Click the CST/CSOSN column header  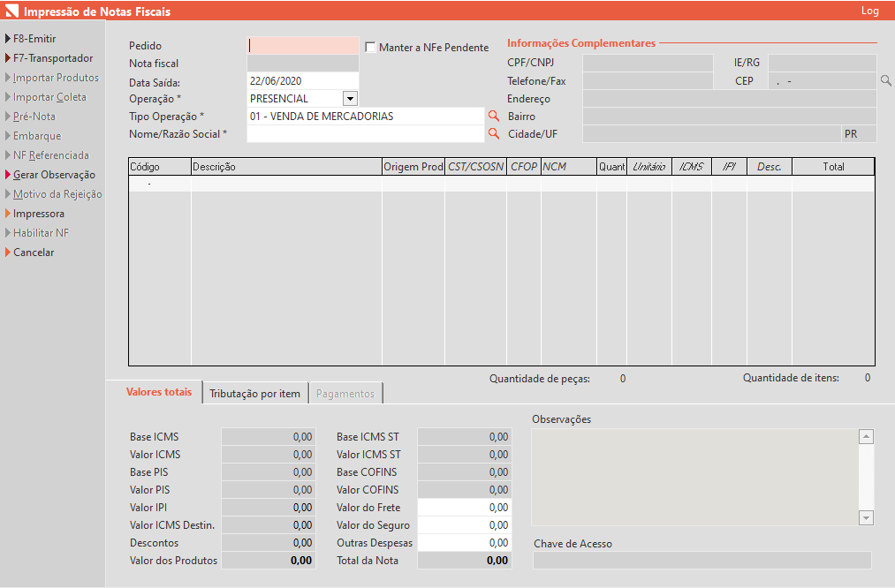pyautogui.click(x=475, y=167)
